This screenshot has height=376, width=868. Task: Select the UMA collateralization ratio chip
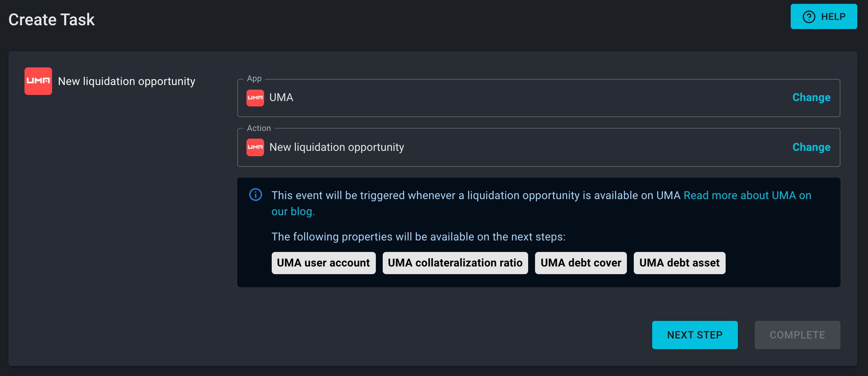click(x=455, y=263)
